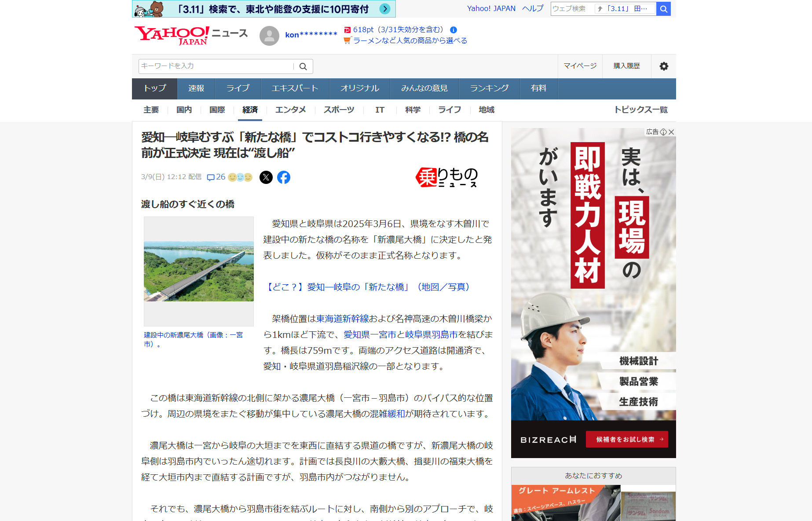Click the news keyword search magnifier icon
812x521 pixels.
(303, 66)
